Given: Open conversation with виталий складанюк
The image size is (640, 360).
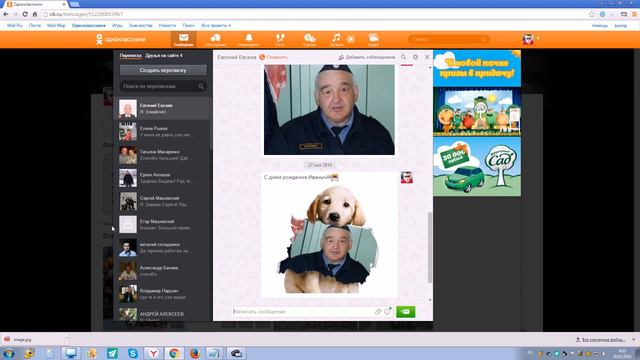Looking at the screenshot, I should (162, 248).
